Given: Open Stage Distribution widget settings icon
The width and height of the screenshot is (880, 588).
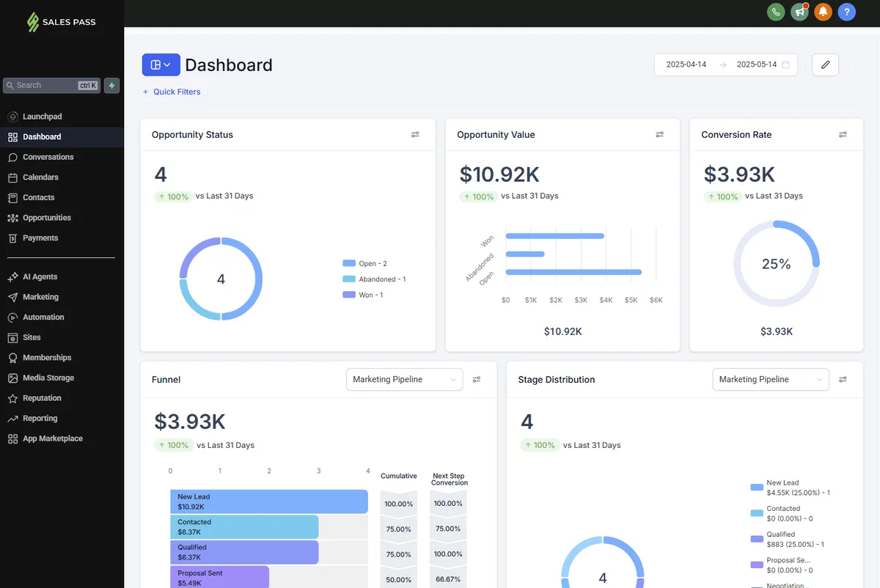Looking at the screenshot, I should [x=843, y=380].
